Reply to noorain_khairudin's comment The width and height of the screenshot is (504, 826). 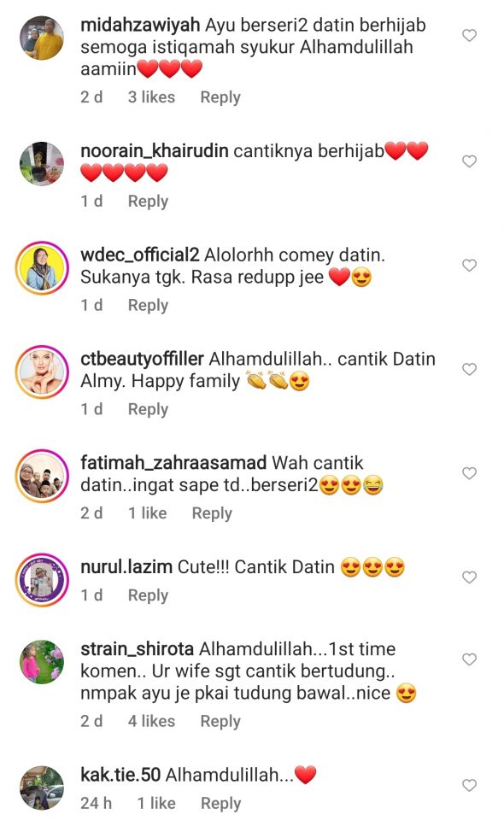point(148,202)
